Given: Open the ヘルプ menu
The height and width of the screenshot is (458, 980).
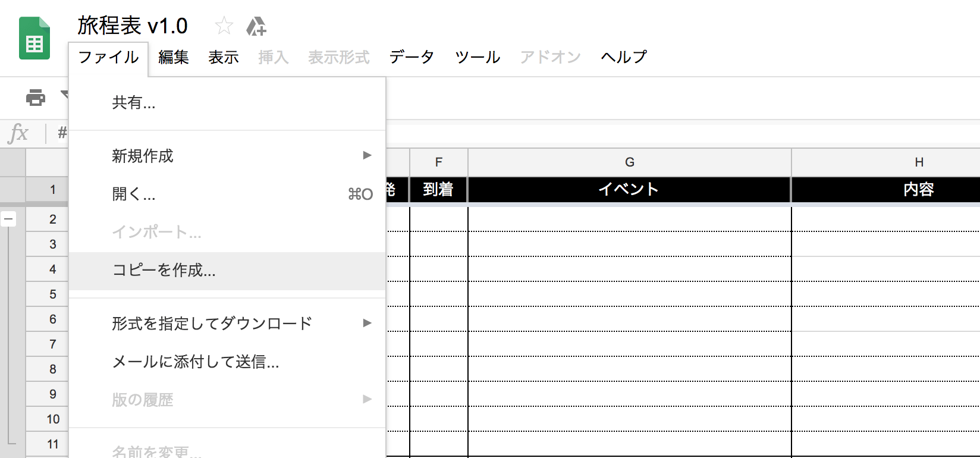Looking at the screenshot, I should tap(624, 57).
